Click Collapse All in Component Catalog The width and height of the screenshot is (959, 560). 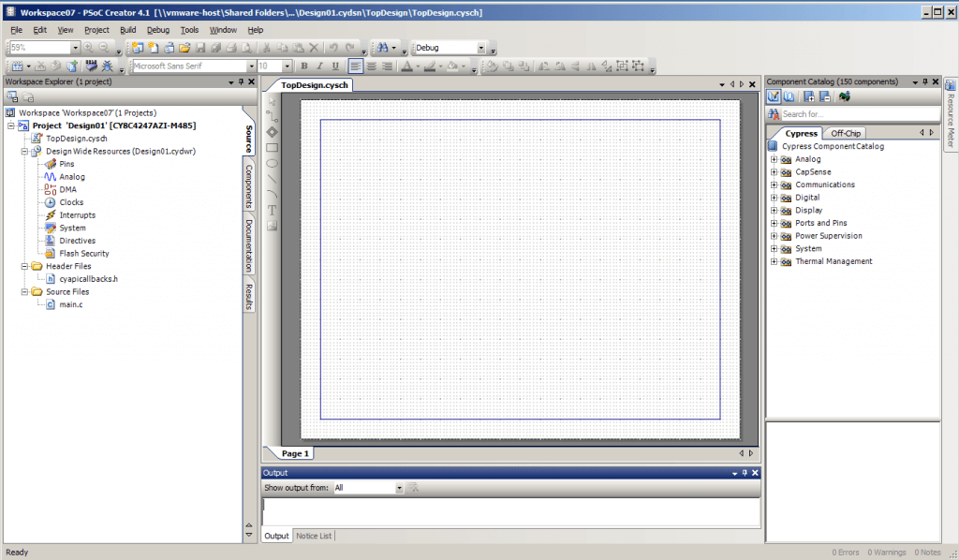[x=824, y=96]
